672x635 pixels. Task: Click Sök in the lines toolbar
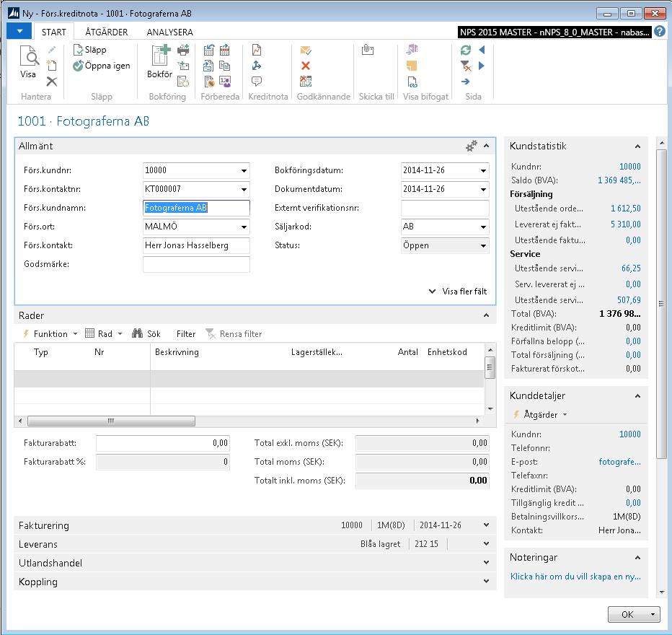[146, 334]
